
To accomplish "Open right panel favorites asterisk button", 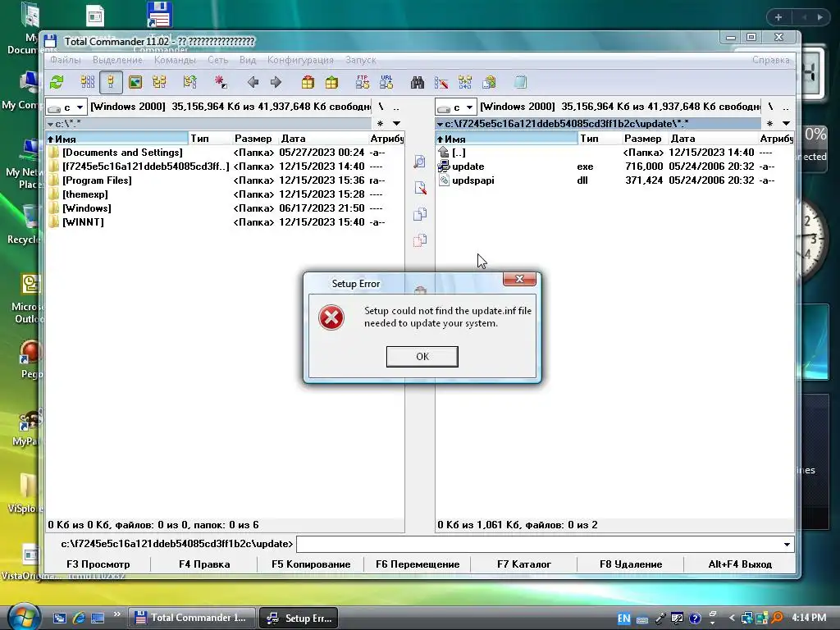I will click(x=769, y=123).
